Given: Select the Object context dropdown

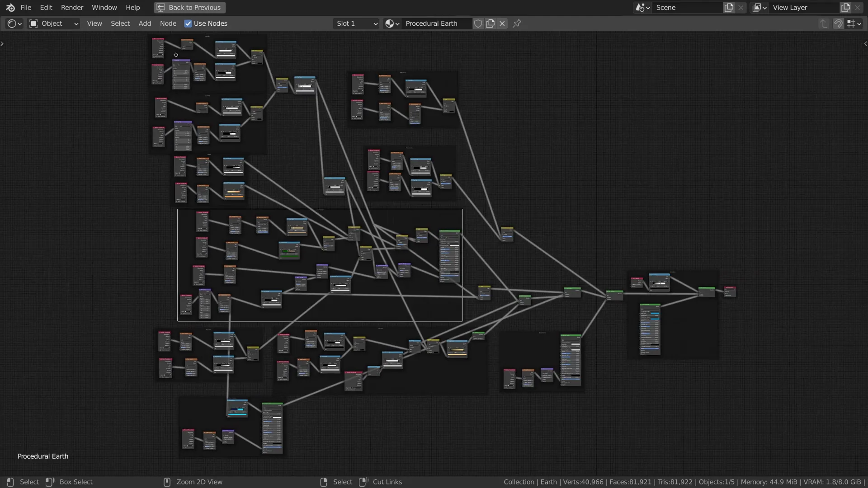Looking at the screenshot, I should pos(55,23).
